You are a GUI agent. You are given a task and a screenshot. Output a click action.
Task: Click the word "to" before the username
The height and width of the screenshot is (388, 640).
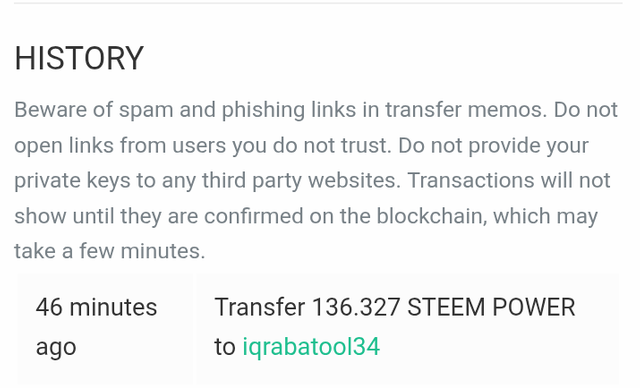coord(225,347)
